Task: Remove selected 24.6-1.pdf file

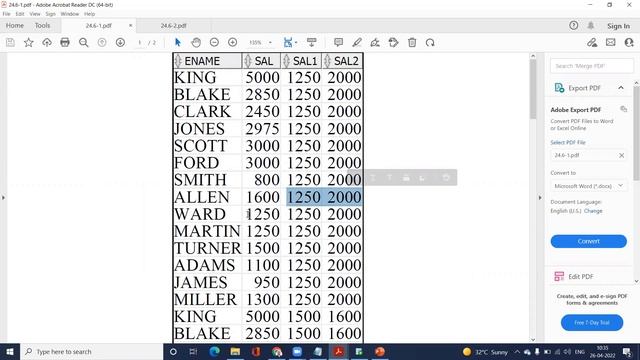Action: click(622, 156)
